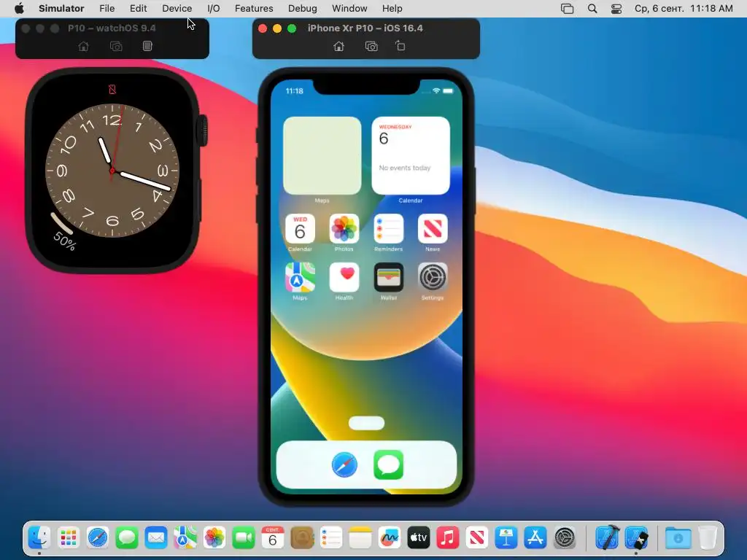Open the Trash in the Mac Dock

click(x=708, y=538)
